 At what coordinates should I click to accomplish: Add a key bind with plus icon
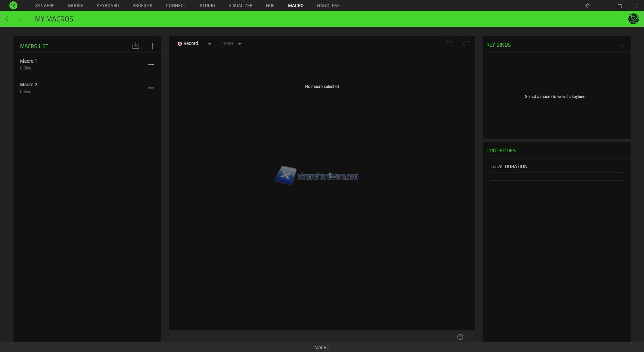pyautogui.click(x=622, y=45)
